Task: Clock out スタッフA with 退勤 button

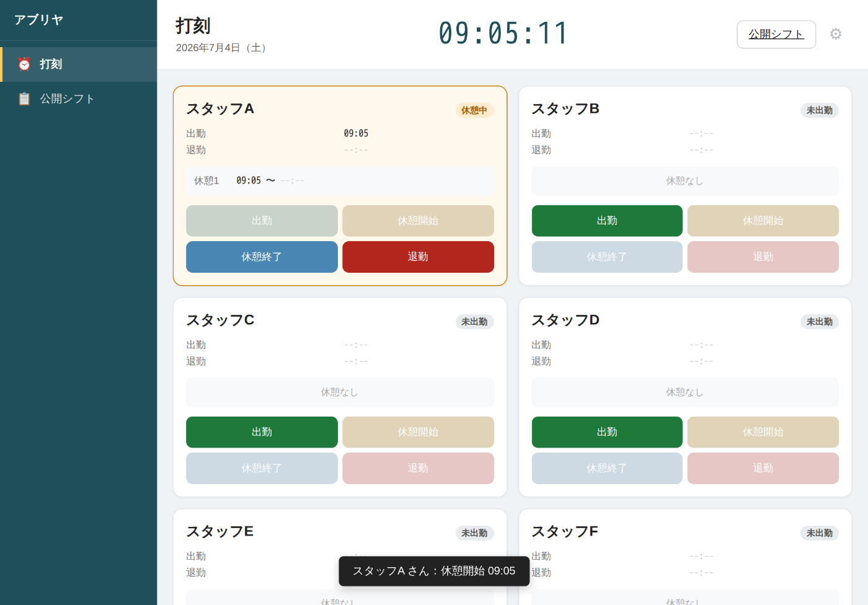Action: (x=418, y=257)
